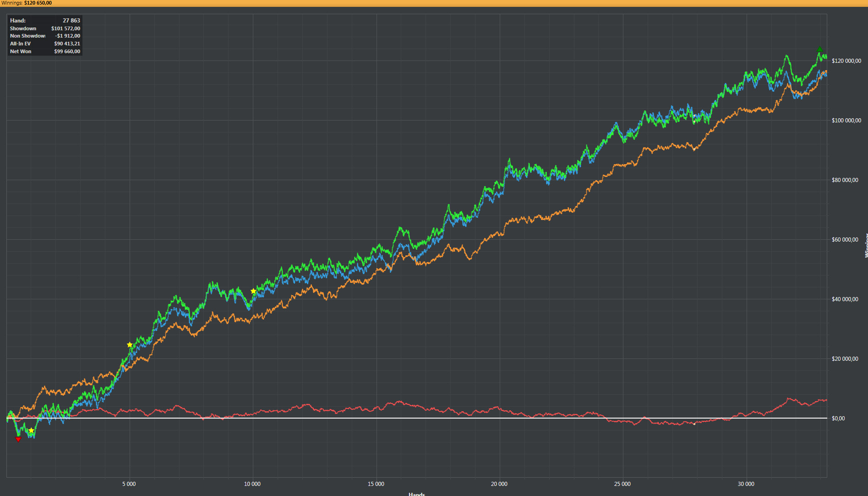Select the Non Showdown row in legend
Image resolution: width=868 pixels, height=496 pixels.
[44, 36]
